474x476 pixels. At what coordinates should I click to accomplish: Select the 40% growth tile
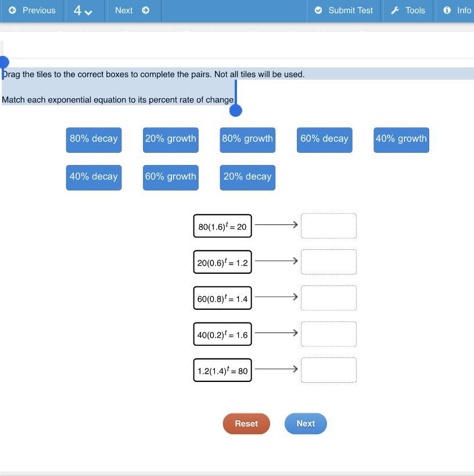[x=401, y=140]
